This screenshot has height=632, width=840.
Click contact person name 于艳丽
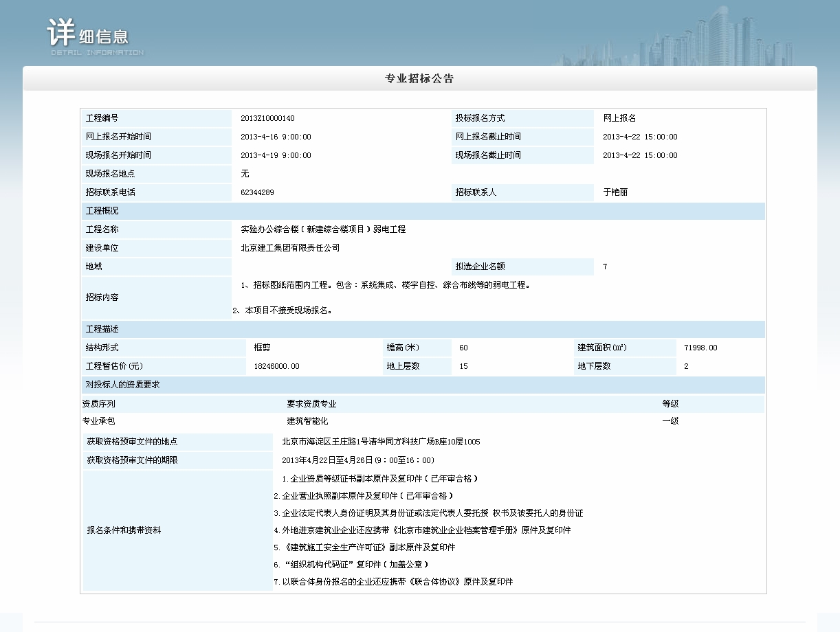615,193
